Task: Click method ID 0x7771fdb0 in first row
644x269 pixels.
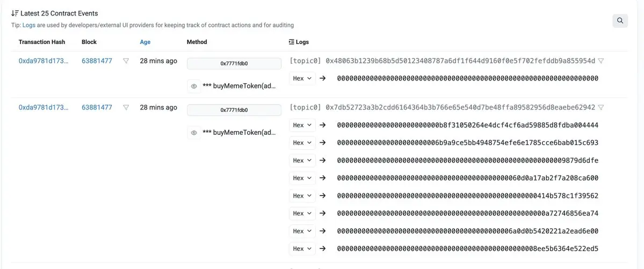Action: pyautogui.click(x=234, y=63)
